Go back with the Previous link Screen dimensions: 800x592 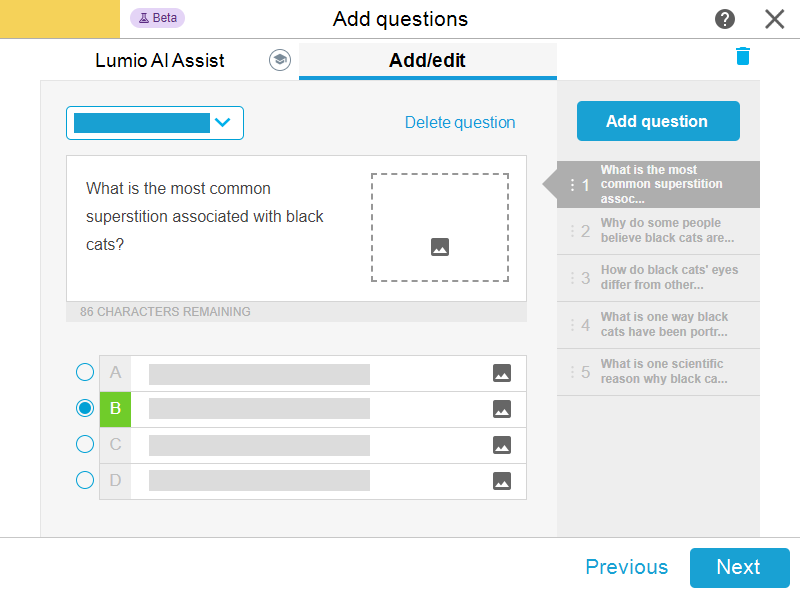click(x=626, y=567)
